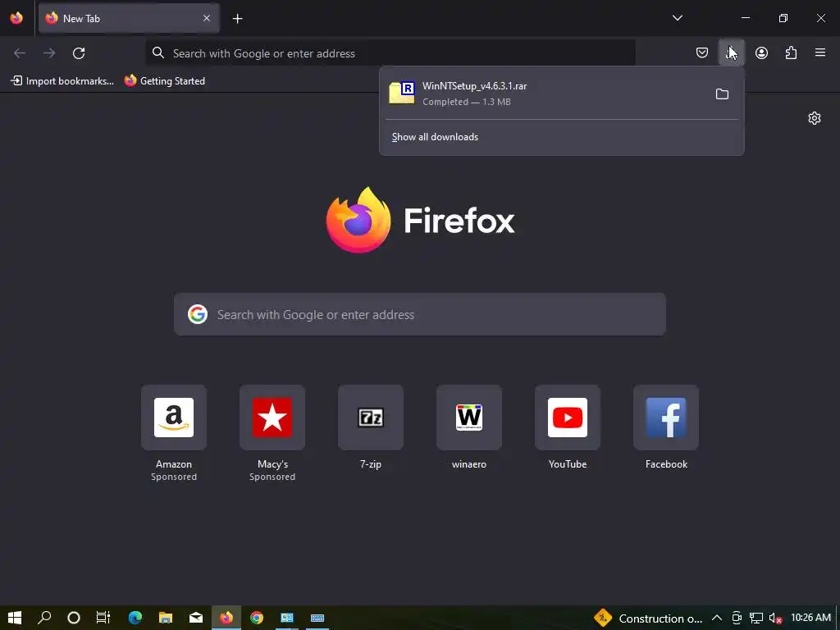Launch Microsoft Edge from taskbar

[x=135, y=618]
